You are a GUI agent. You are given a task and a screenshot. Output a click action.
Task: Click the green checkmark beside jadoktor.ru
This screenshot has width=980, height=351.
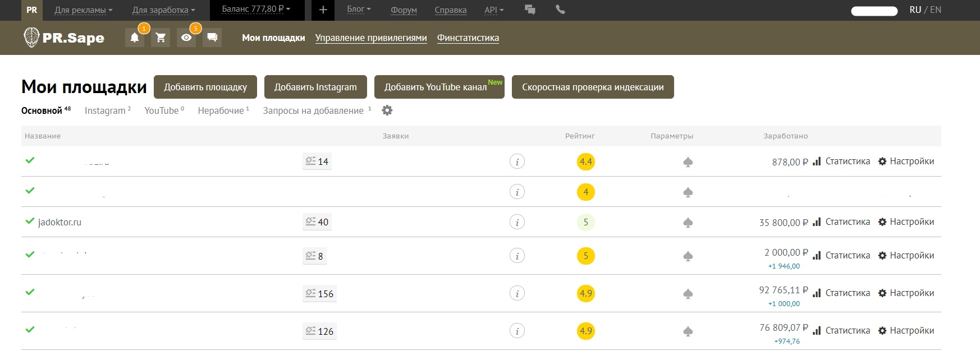coord(30,221)
